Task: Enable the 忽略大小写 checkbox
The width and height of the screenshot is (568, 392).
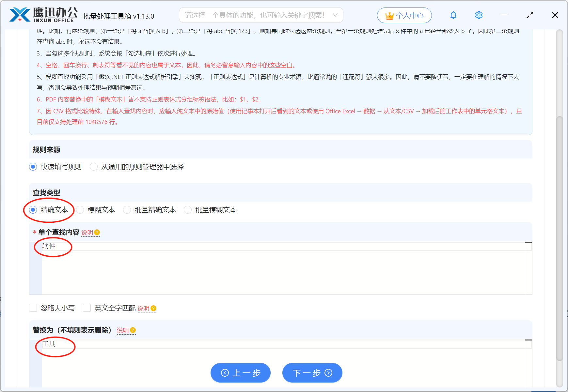Action: (33, 308)
